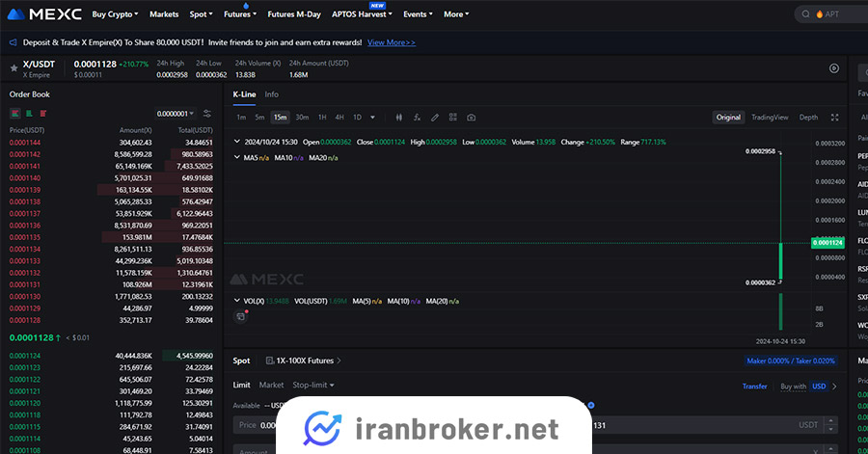This screenshot has height=454, width=868.
Task: Open Futures M-Day in the navigation
Action: [x=294, y=14]
